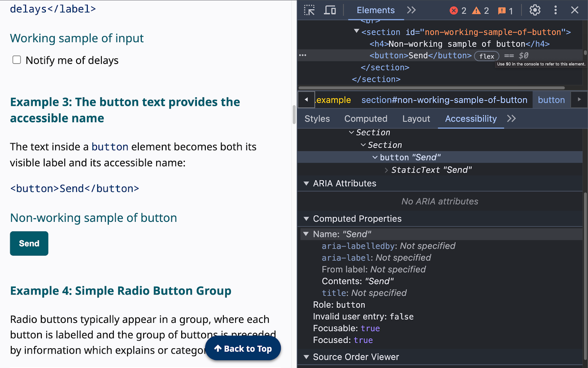Check the Notify me of delays checkbox
588x368 pixels.
(x=17, y=60)
